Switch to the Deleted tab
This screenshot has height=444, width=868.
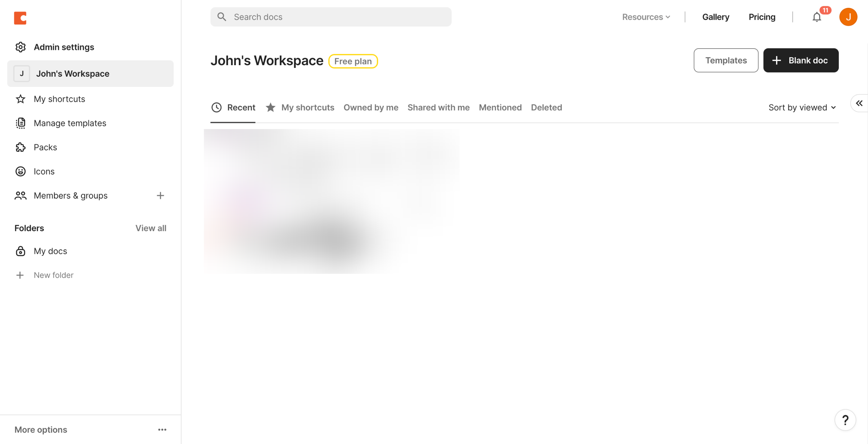546,108
